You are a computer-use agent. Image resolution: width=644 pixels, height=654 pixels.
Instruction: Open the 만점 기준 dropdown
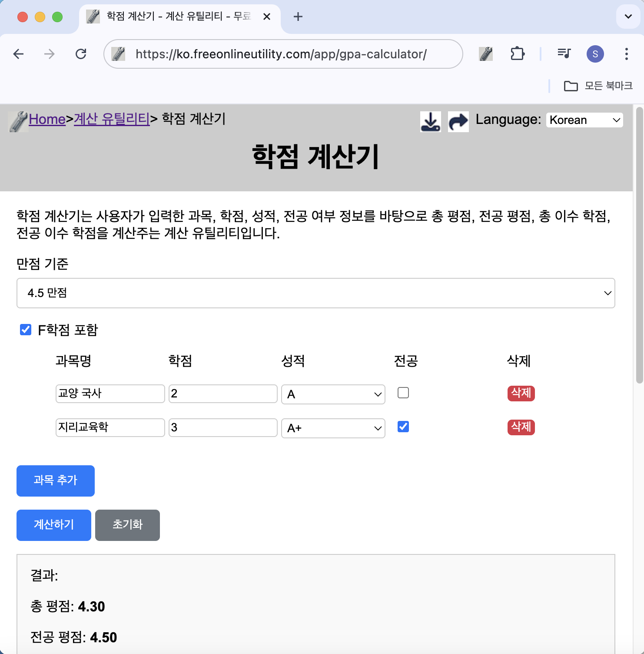tap(315, 293)
